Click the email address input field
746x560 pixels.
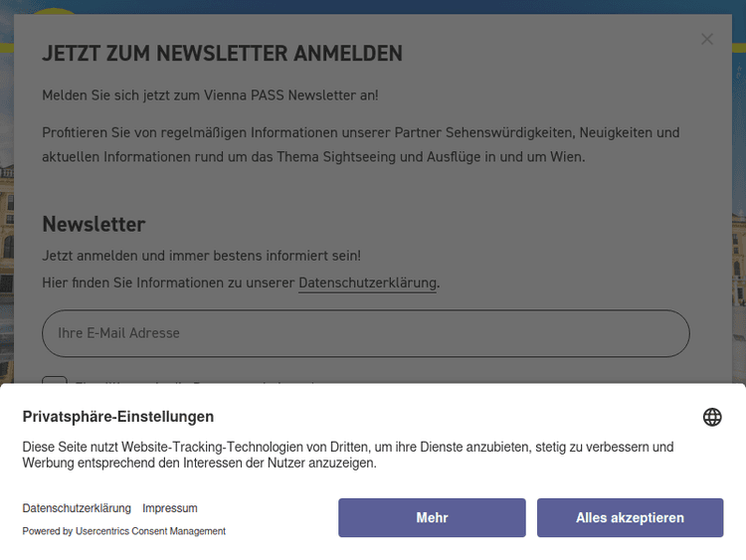[365, 333]
